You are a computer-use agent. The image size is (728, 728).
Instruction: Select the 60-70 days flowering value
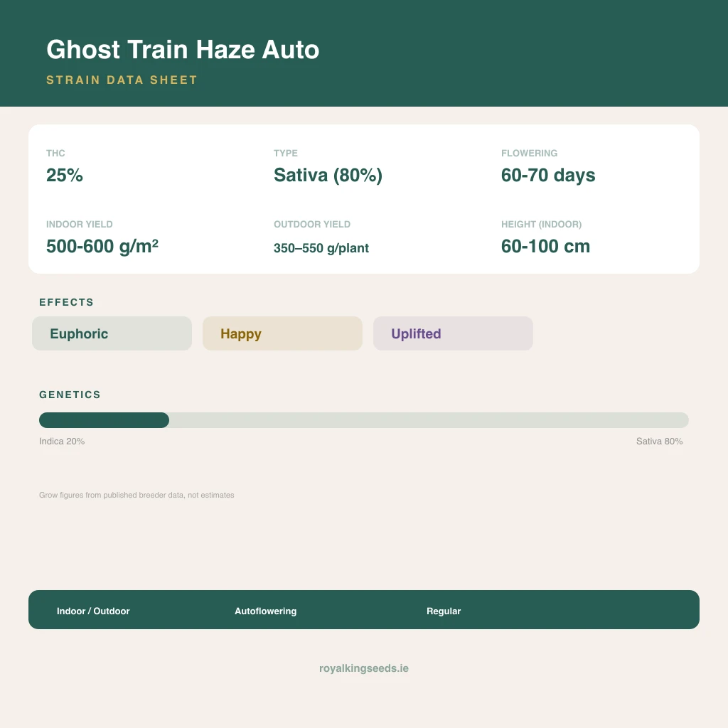pyautogui.click(x=548, y=175)
